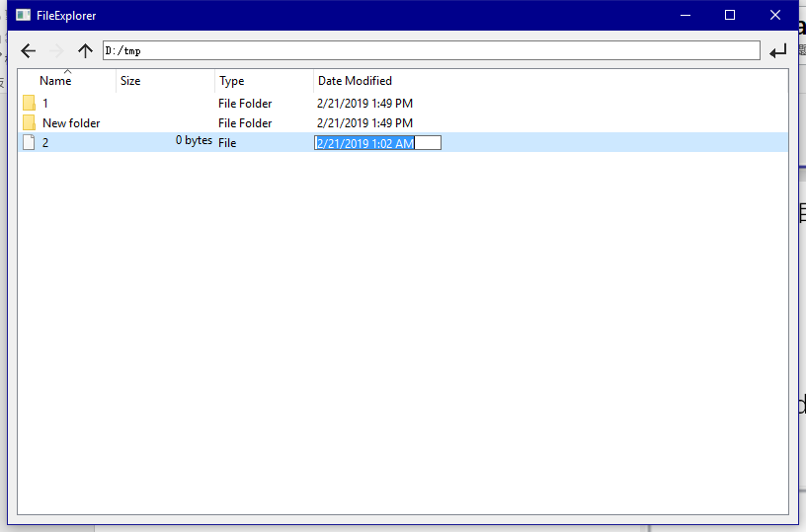Click the 0 bytes size cell
This screenshot has width=806, height=532.
point(194,140)
